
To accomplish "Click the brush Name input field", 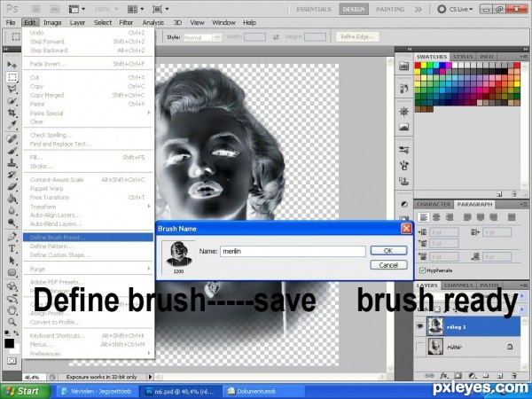I will (x=293, y=252).
